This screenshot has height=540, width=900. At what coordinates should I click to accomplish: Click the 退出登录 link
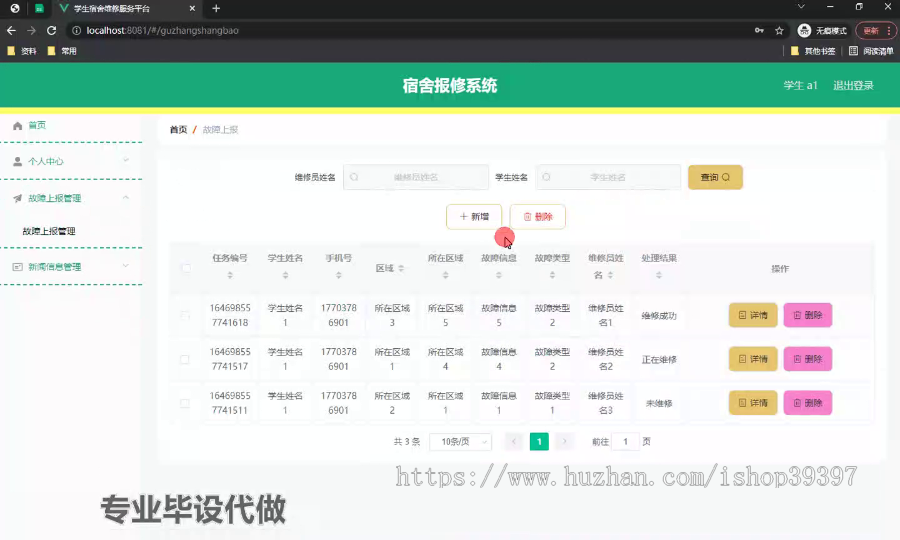853,86
